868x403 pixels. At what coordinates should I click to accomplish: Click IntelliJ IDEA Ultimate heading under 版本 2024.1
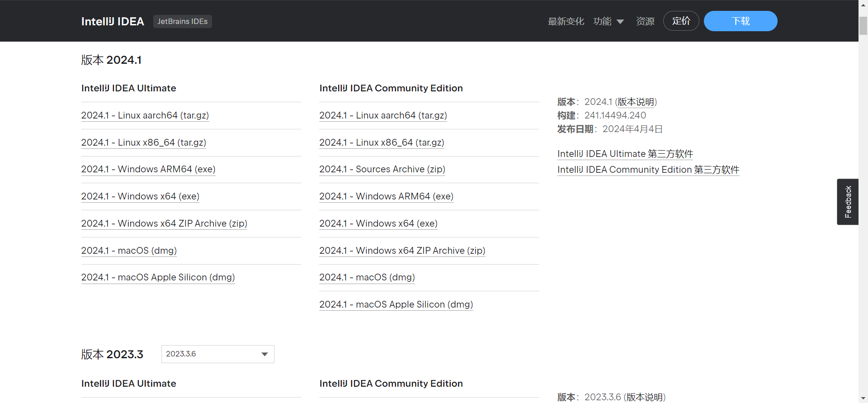tap(129, 88)
